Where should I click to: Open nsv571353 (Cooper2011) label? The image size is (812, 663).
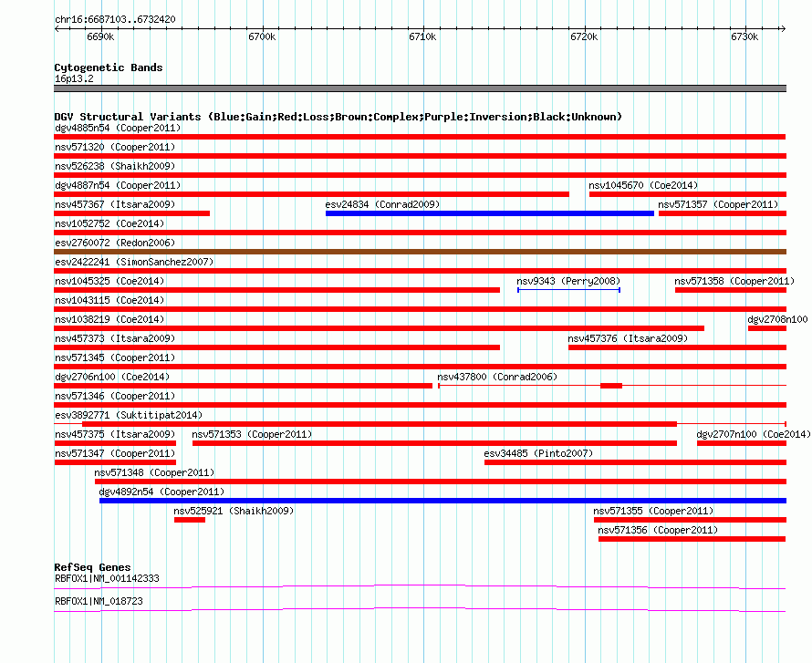point(252,434)
